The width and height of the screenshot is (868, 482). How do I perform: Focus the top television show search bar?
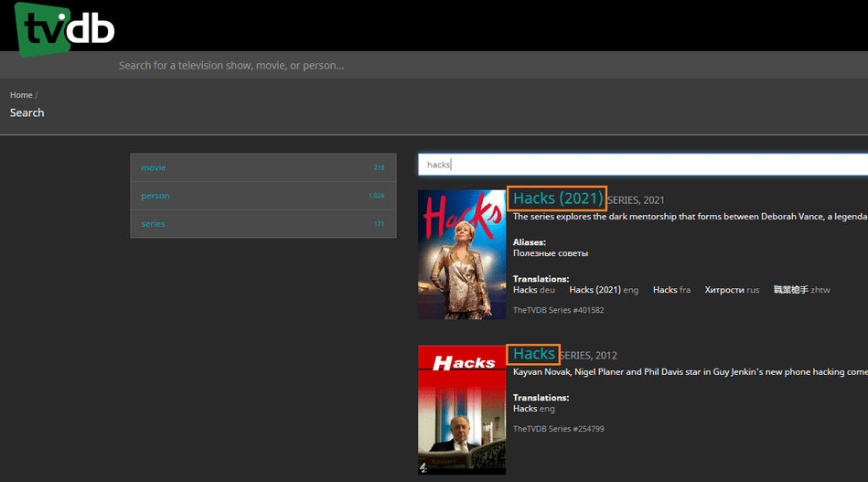pos(434,65)
